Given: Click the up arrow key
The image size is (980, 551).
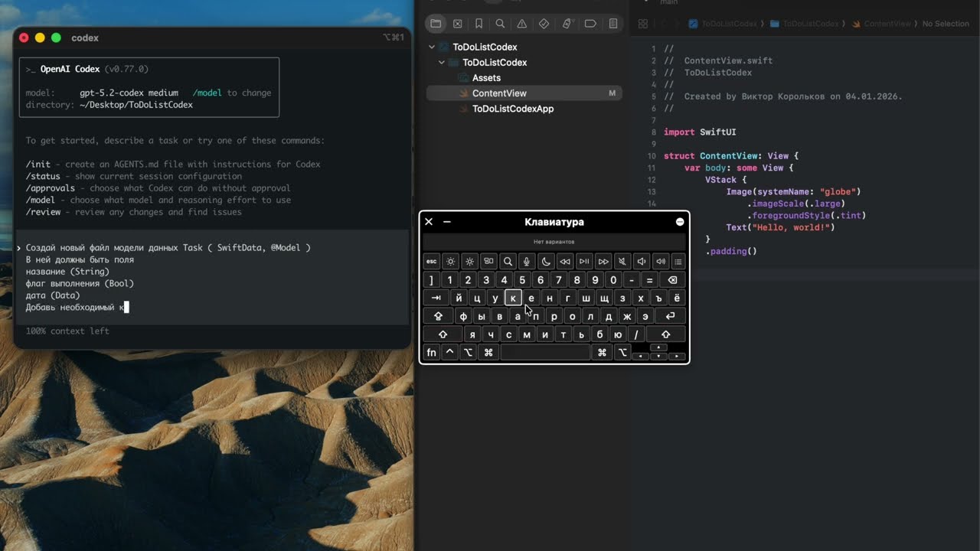Looking at the screenshot, I should pyautogui.click(x=658, y=347).
